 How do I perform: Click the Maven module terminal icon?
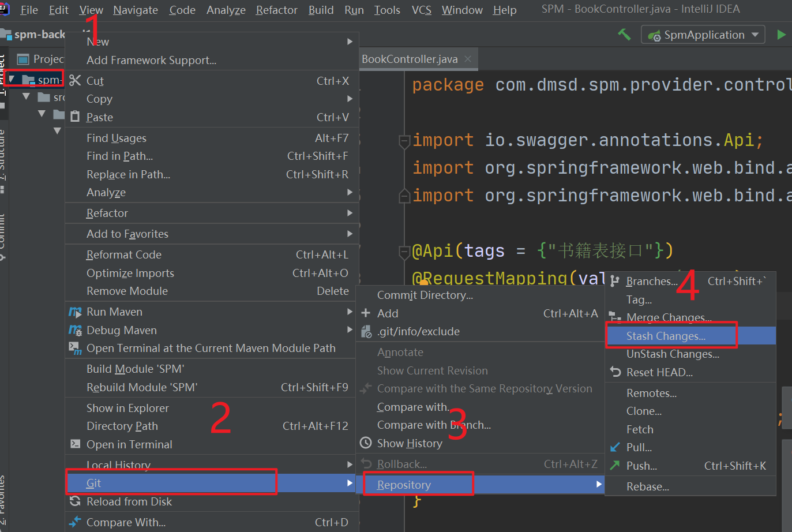[x=75, y=348]
